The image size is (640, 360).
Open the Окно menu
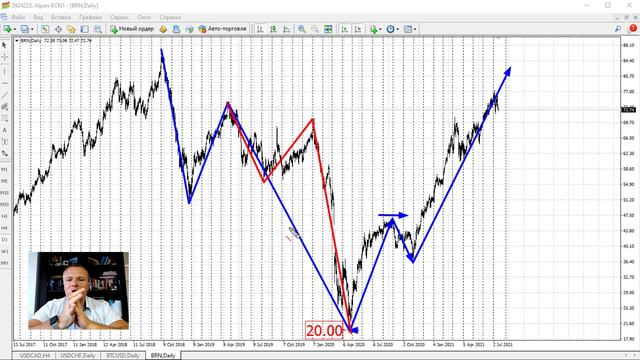coord(144,17)
